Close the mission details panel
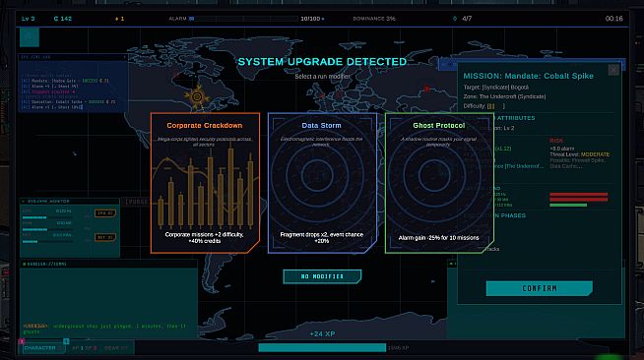644x360 pixels. [x=613, y=70]
